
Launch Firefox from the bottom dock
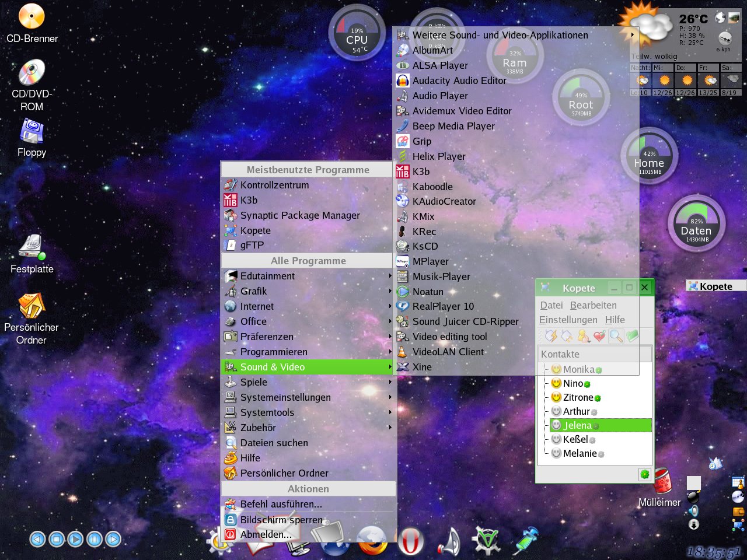tap(372, 540)
